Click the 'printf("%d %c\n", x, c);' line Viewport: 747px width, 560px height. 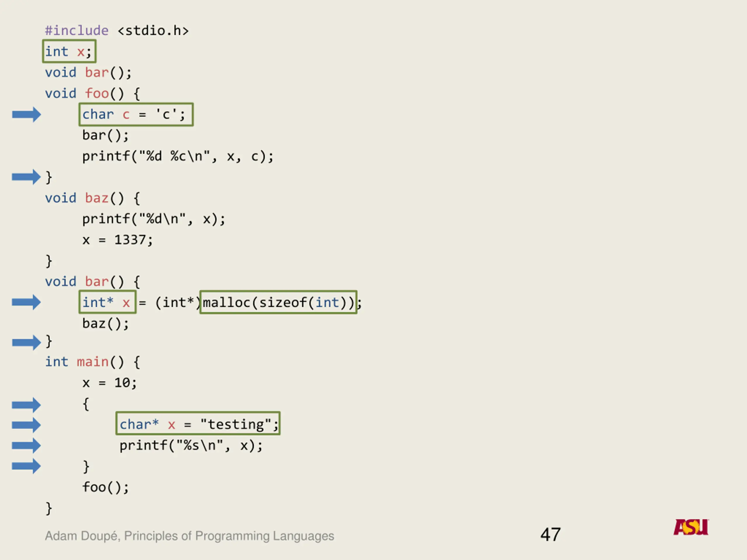(178, 156)
